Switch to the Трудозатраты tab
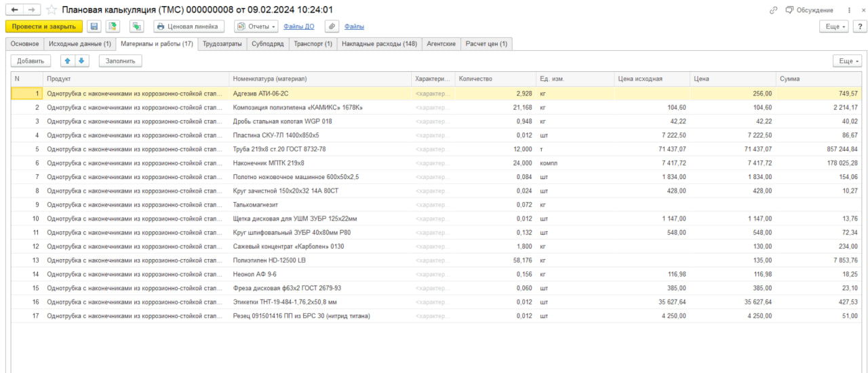Image resolution: width=868 pixels, height=373 pixels. (222, 43)
